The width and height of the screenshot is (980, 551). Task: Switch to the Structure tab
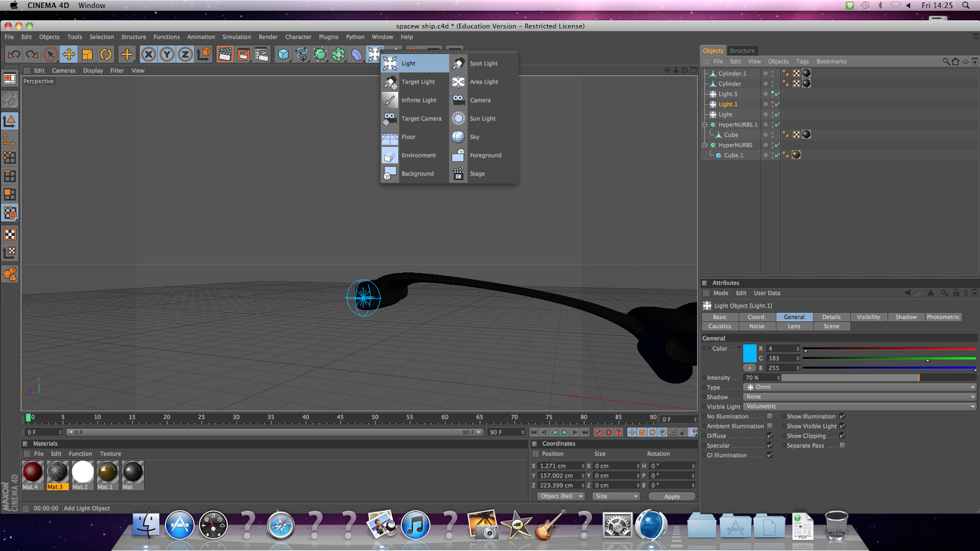742,50
